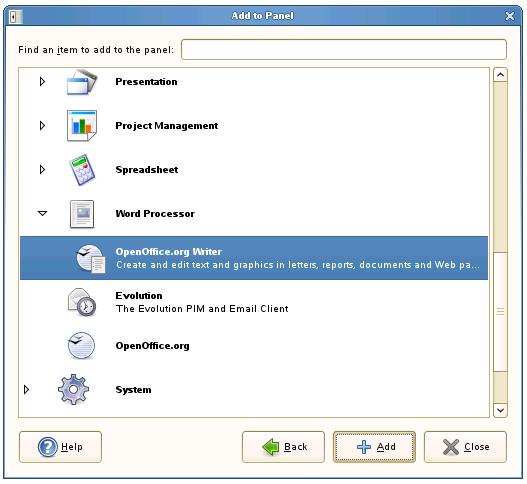The height and width of the screenshot is (484, 527).
Task: Add the selected item to panel
Action: coord(374,447)
